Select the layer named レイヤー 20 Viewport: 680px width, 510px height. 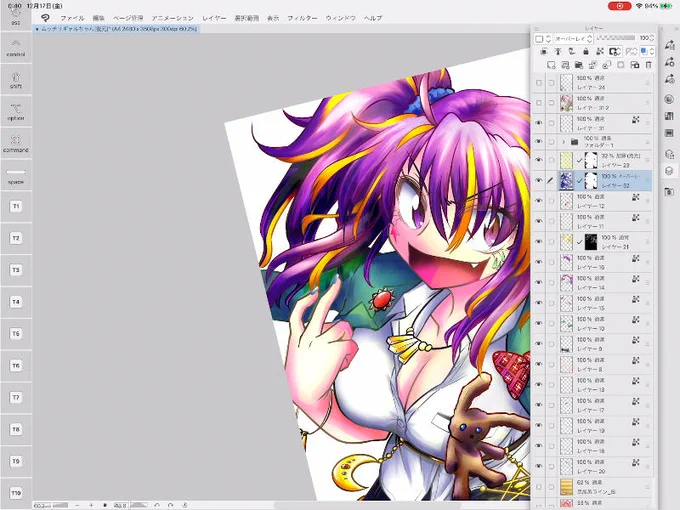[x=593, y=466]
